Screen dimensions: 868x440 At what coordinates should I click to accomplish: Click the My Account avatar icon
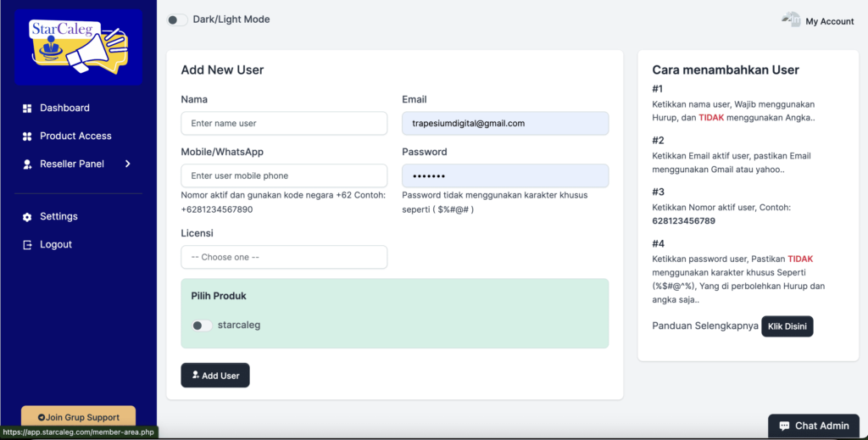click(791, 20)
